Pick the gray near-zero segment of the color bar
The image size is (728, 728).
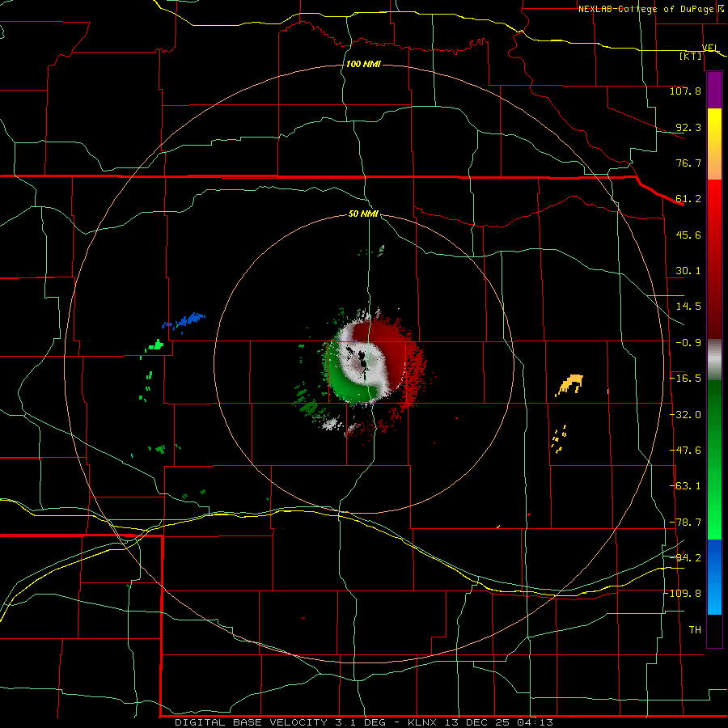pyautogui.click(x=714, y=360)
